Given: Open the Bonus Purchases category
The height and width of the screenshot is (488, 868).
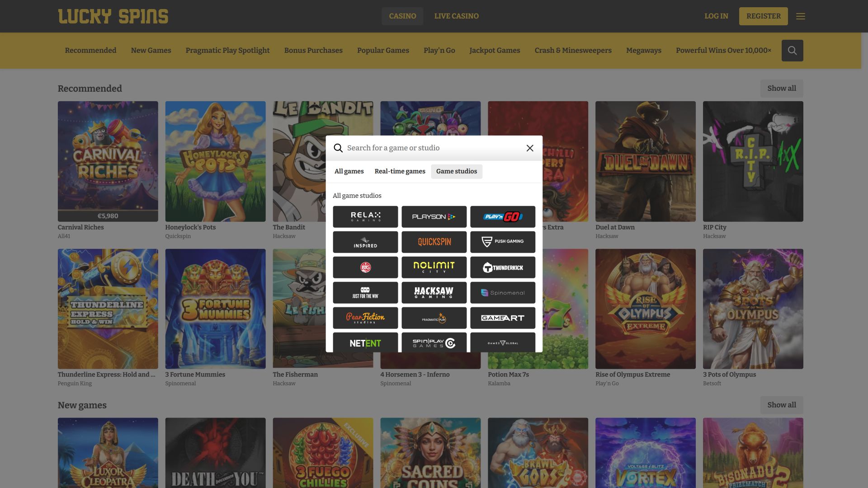Looking at the screenshot, I should (313, 51).
